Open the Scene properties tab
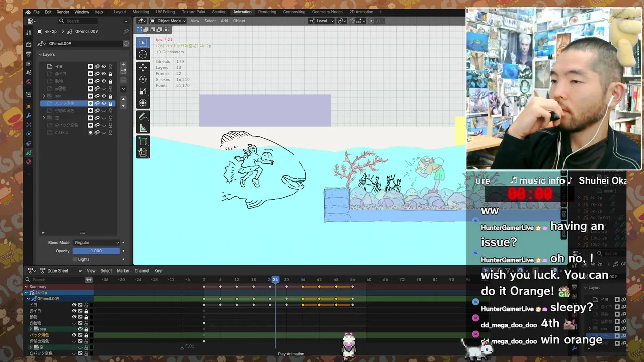 (x=29, y=73)
